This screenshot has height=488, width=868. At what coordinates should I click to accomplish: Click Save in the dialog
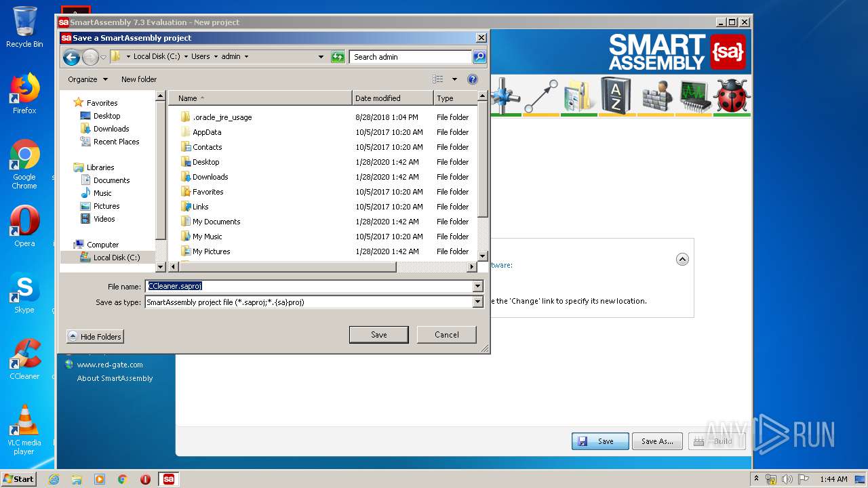pyautogui.click(x=378, y=335)
